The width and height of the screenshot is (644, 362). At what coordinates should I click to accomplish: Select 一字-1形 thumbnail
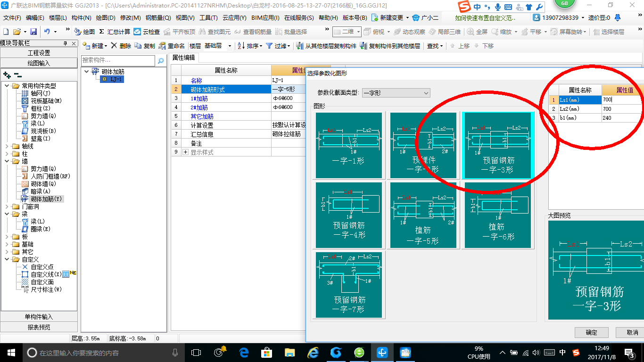(x=348, y=145)
